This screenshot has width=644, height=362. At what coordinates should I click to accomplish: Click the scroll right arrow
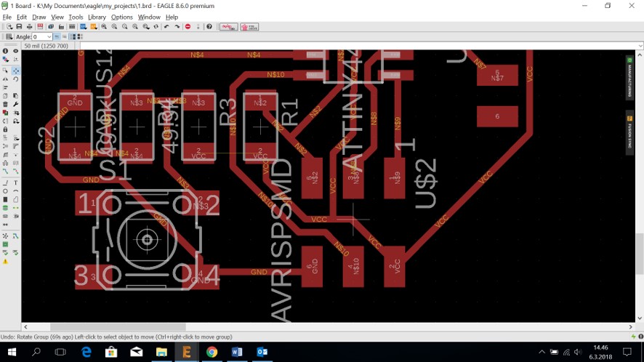pos(631,327)
